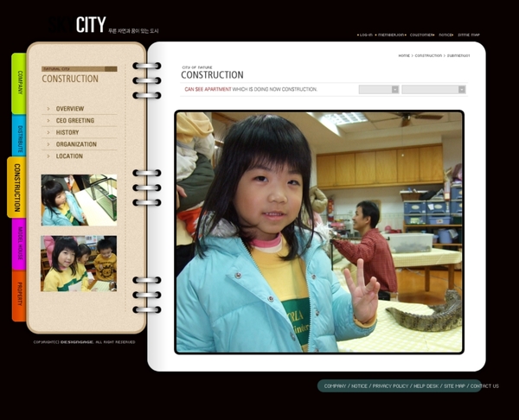Click the large photo of girl

click(319, 232)
